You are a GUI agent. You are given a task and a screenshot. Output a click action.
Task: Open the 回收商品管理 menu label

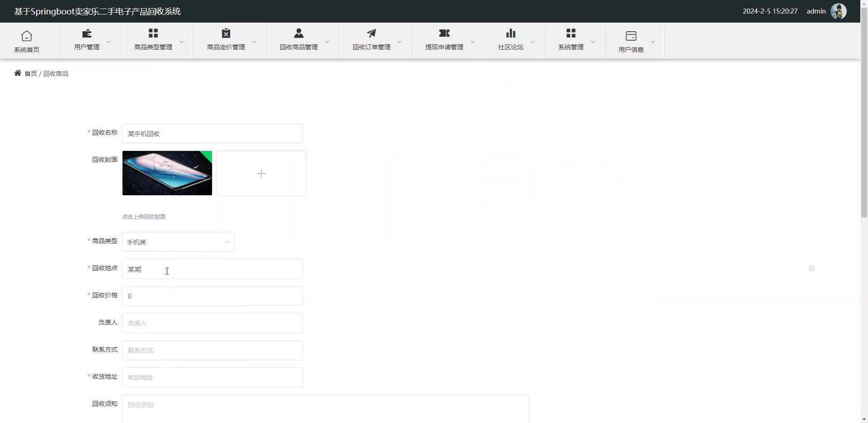tap(299, 47)
